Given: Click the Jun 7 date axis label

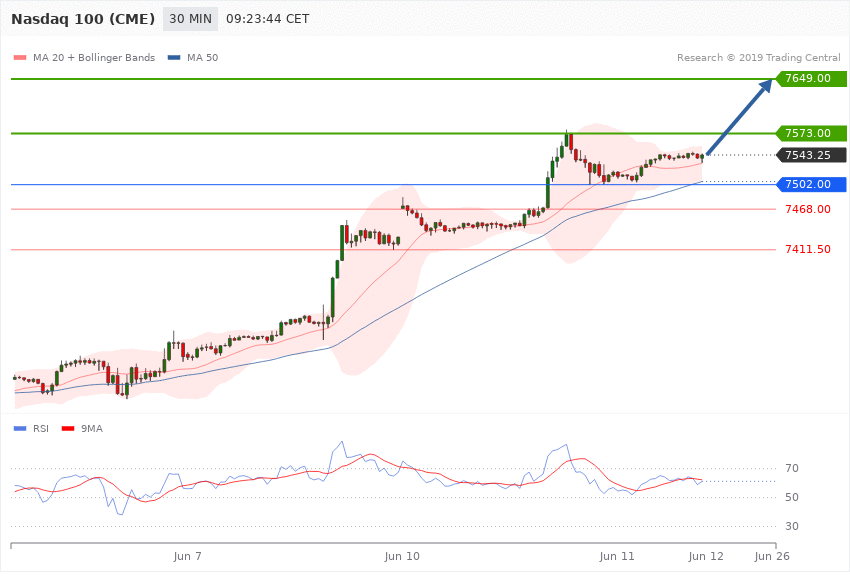Looking at the screenshot, I should [x=188, y=556].
